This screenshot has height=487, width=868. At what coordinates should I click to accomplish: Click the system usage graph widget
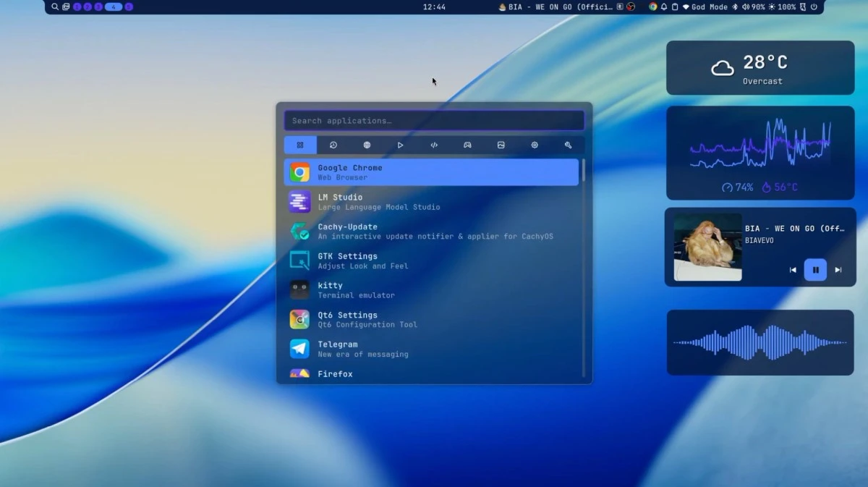760,153
